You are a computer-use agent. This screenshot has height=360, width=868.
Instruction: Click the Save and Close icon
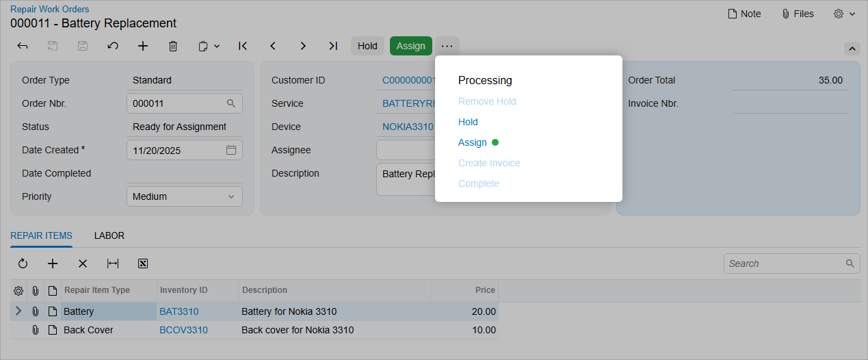[x=53, y=46]
